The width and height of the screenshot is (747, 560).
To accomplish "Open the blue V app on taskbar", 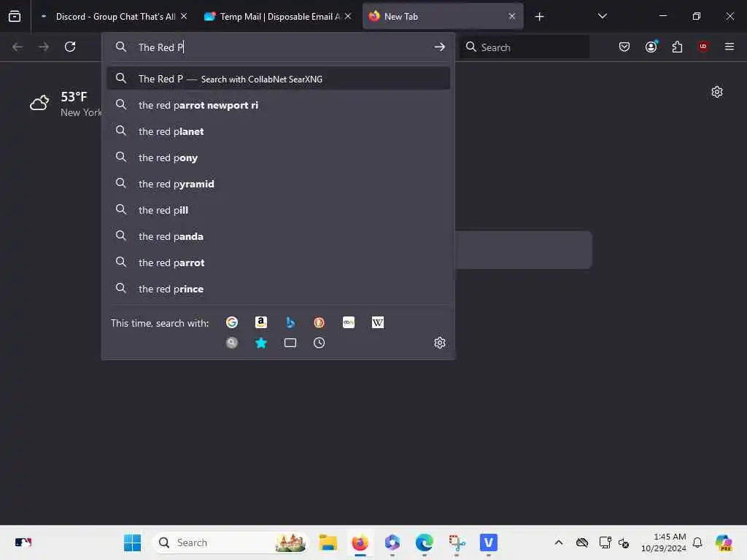I will coord(488,542).
